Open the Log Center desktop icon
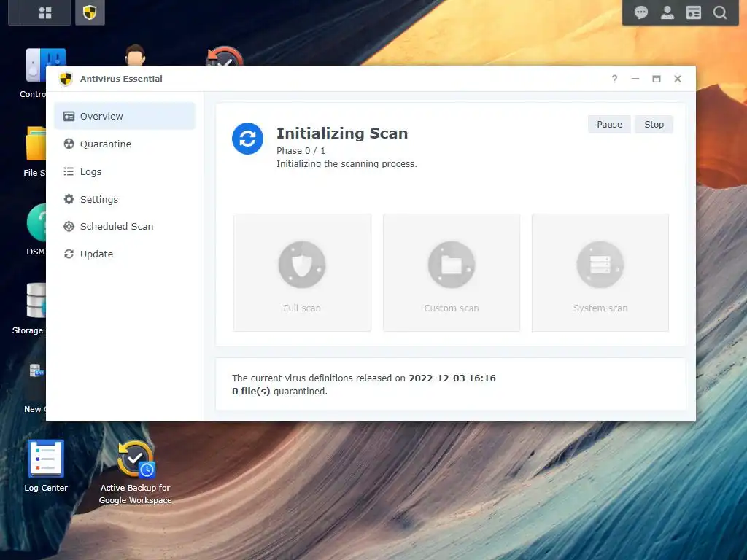 [x=46, y=466]
